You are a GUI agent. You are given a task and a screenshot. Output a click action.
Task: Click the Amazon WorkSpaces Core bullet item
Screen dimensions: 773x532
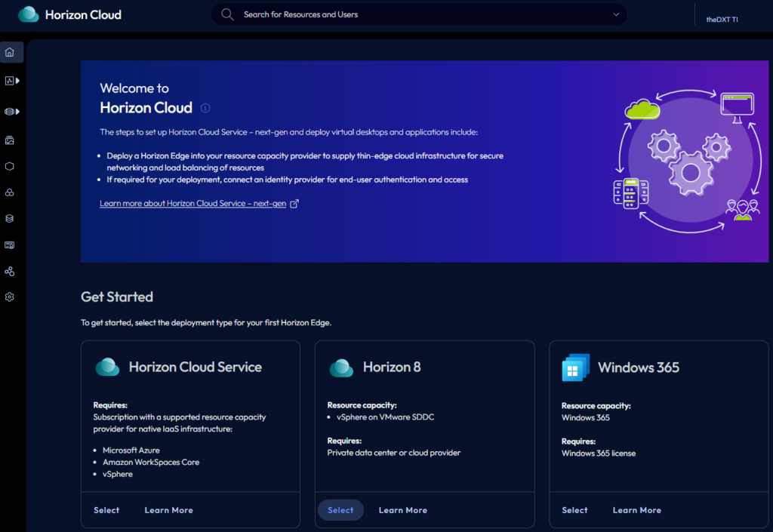pyautogui.click(x=151, y=462)
